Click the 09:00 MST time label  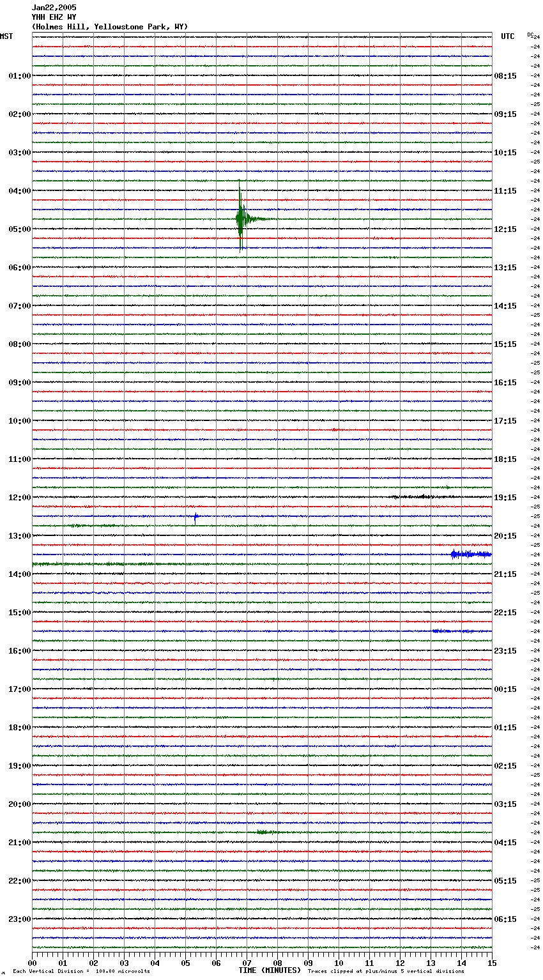click(x=20, y=383)
